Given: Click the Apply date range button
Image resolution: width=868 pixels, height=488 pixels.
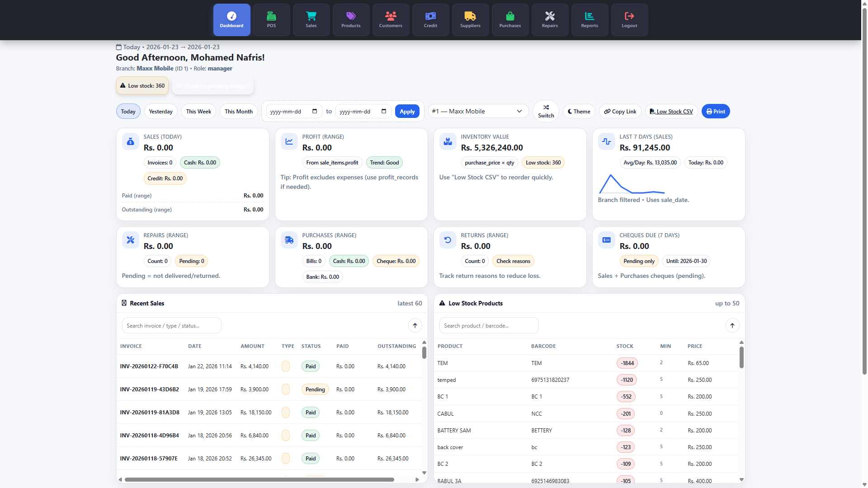Looking at the screenshot, I should click(x=407, y=112).
